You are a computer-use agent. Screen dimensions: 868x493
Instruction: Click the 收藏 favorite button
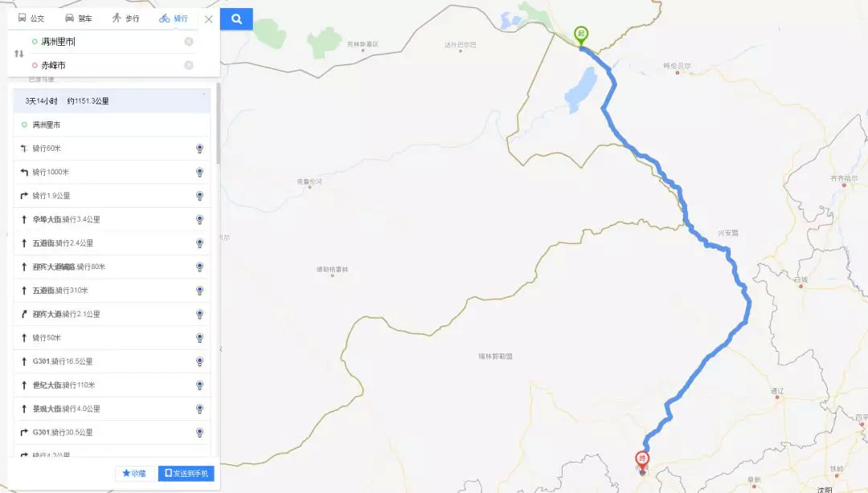coord(134,473)
